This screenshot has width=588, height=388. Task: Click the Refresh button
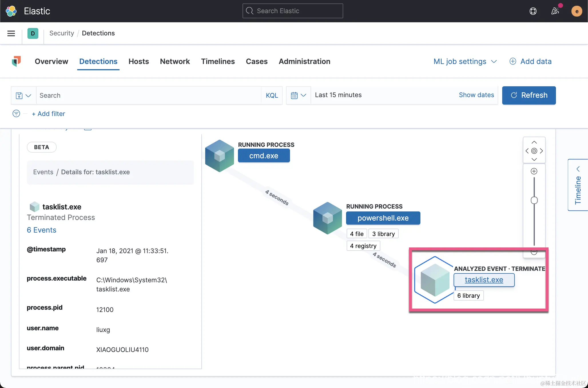(x=529, y=95)
